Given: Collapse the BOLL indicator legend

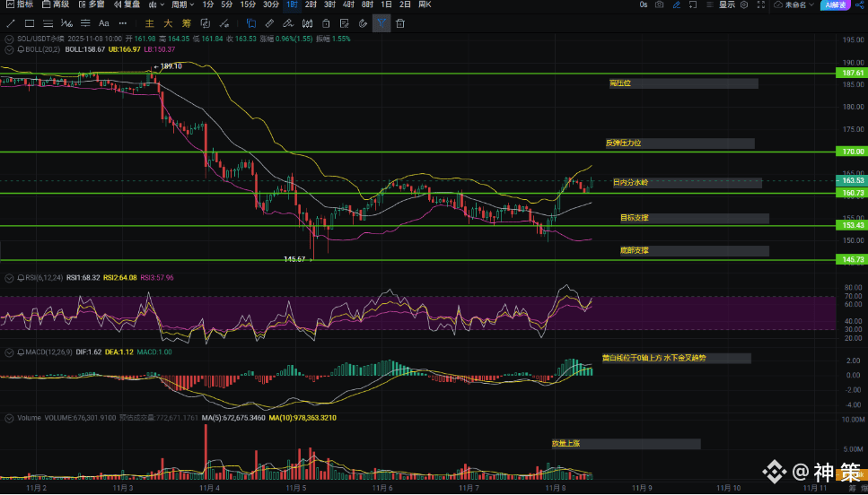Looking at the screenshot, I should click(7, 49).
